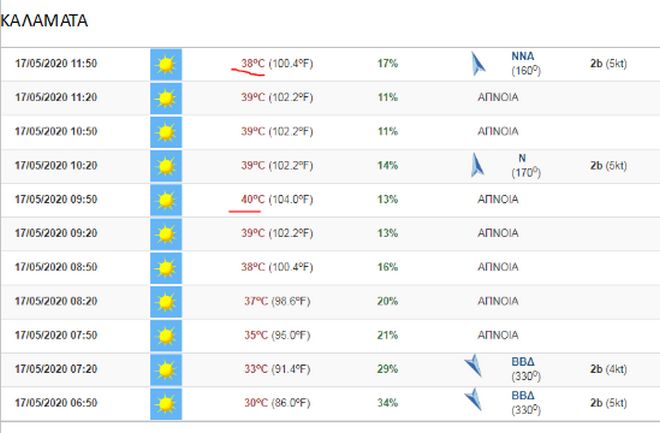Click the sunny icon in the 09:50 row

165,200
